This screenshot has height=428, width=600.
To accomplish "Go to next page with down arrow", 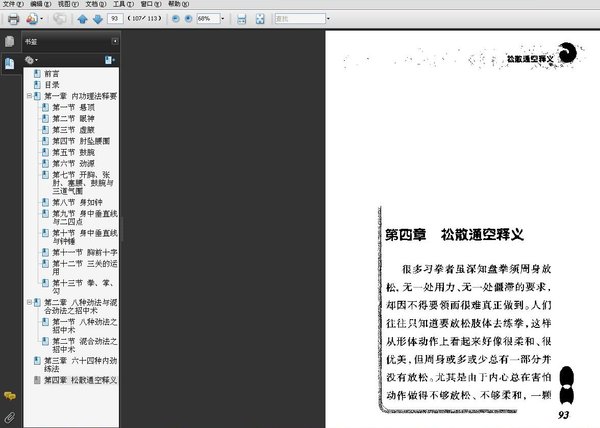I will [98, 19].
